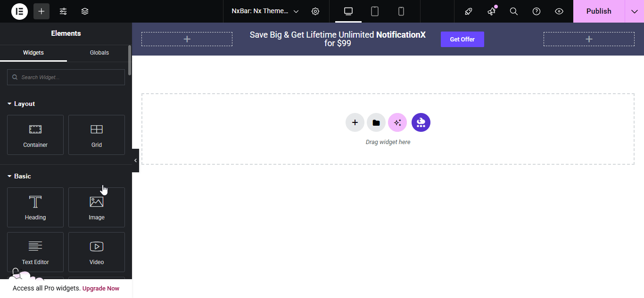Open the Structure layers icon
The image size is (644, 298).
point(85,11)
